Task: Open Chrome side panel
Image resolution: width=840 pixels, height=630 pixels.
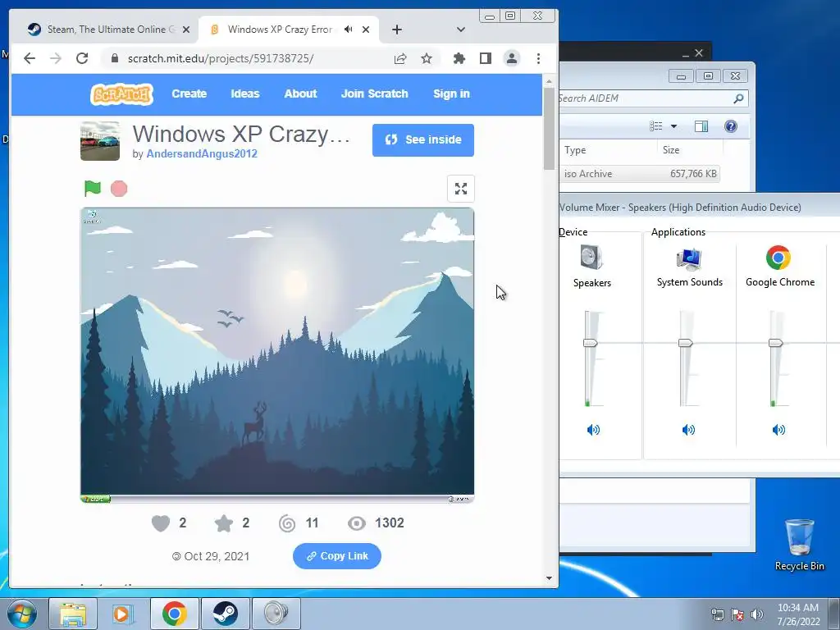Action: click(486, 58)
